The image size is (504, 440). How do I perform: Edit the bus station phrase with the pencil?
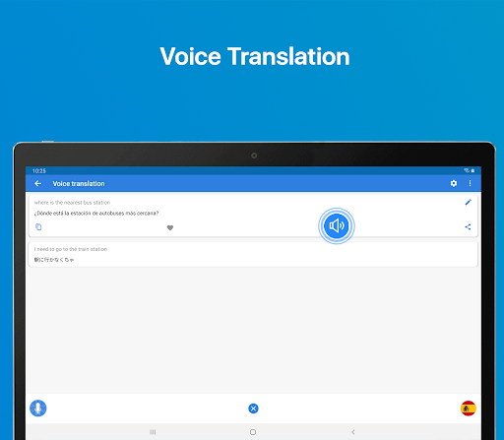pyautogui.click(x=468, y=202)
